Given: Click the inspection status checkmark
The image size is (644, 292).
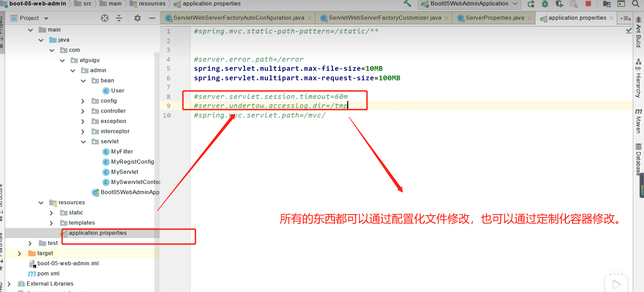Looking at the screenshot, I should click(x=629, y=31).
